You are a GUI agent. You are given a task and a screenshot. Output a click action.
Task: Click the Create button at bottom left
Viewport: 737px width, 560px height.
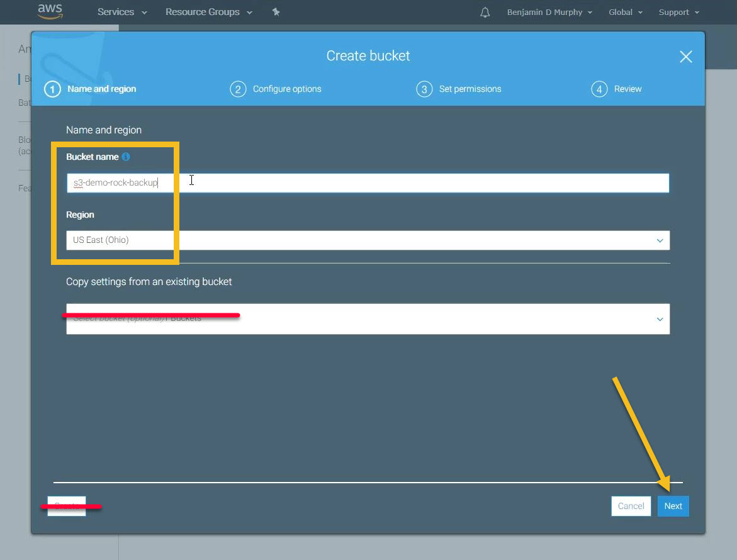[x=67, y=506]
